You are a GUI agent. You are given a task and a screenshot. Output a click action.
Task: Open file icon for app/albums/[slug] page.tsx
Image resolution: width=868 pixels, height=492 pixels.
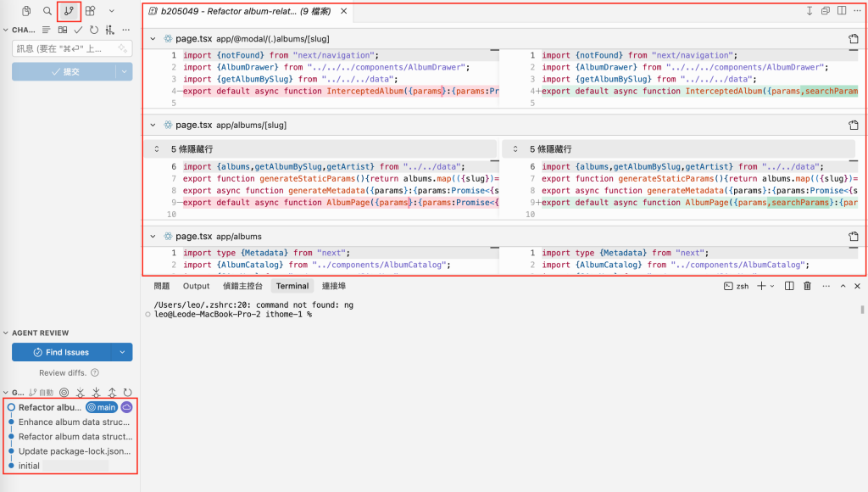853,126
